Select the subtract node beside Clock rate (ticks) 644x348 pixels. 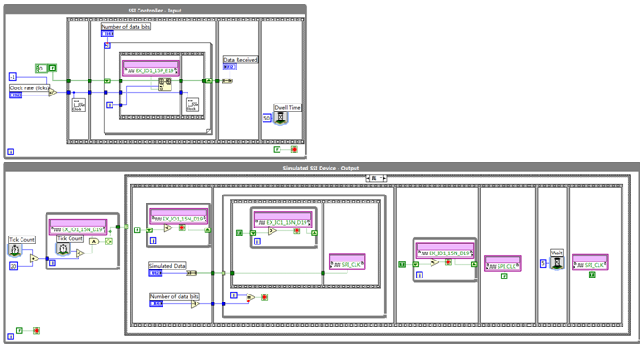tap(53, 93)
